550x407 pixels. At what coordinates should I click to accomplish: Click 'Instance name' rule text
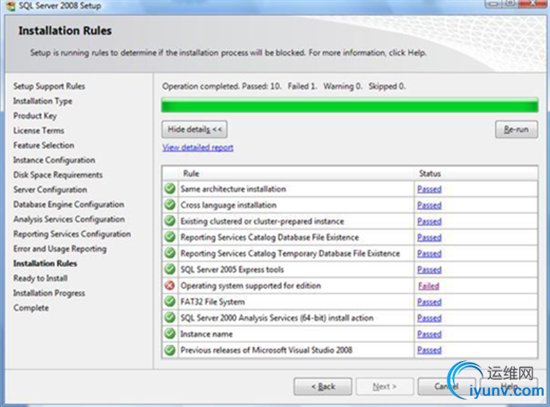click(206, 334)
